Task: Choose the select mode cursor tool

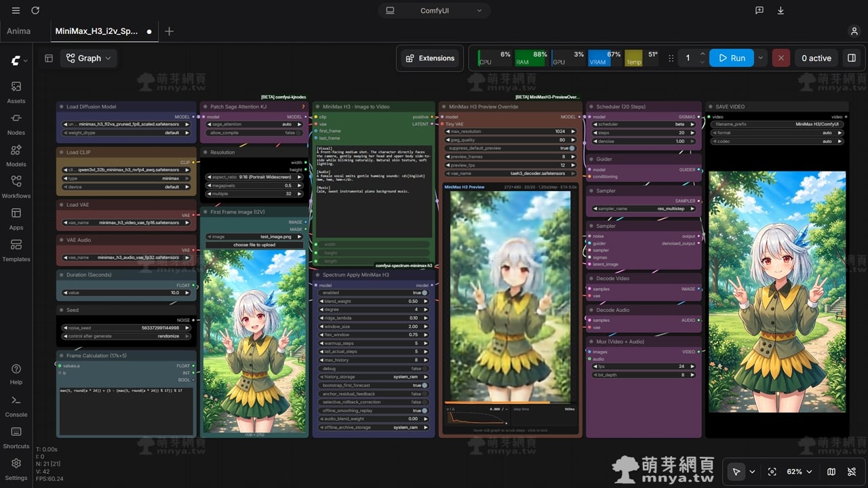Action: tap(736, 472)
